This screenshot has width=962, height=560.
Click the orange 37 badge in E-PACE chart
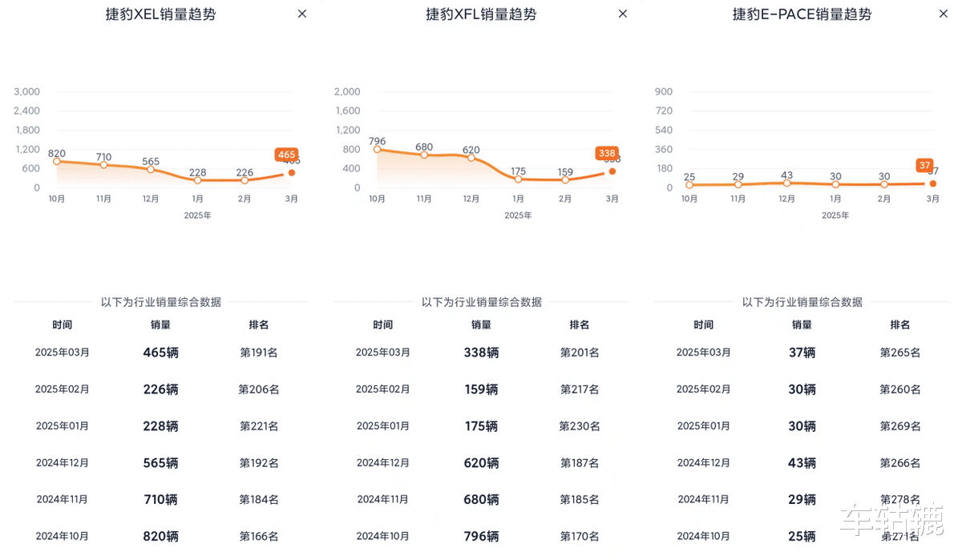925,166
